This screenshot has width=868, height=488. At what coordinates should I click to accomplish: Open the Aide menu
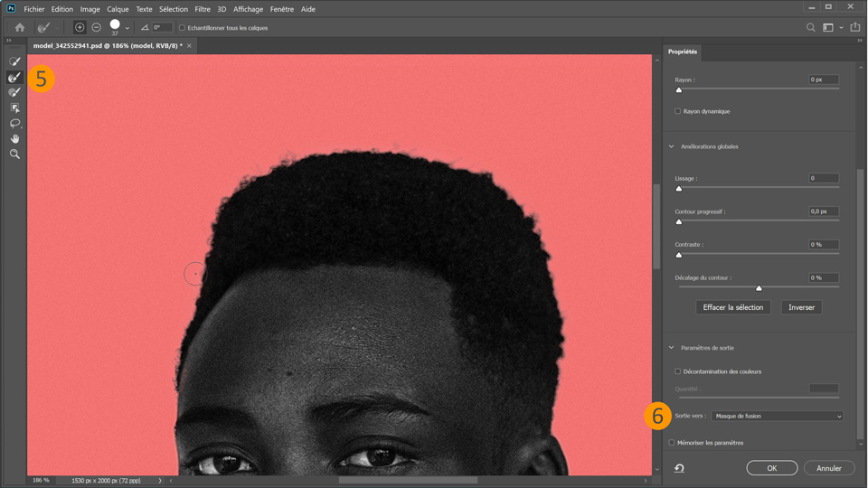pyautogui.click(x=307, y=9)
